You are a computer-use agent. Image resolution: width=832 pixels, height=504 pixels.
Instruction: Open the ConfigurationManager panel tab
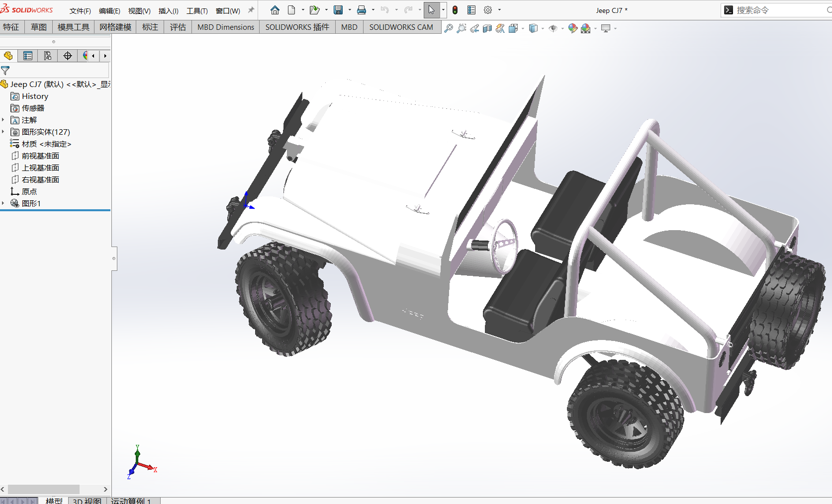[48, 56]
